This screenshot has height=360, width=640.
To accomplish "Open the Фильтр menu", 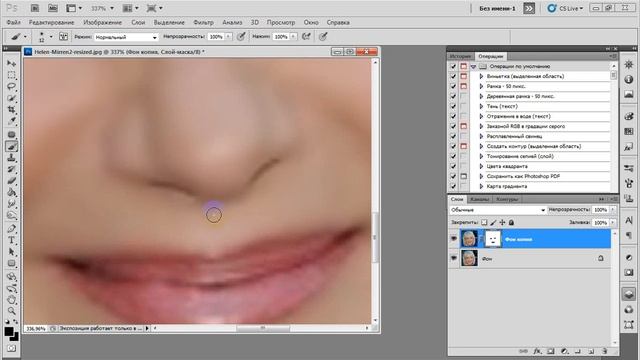I will (x=203, y=22).
